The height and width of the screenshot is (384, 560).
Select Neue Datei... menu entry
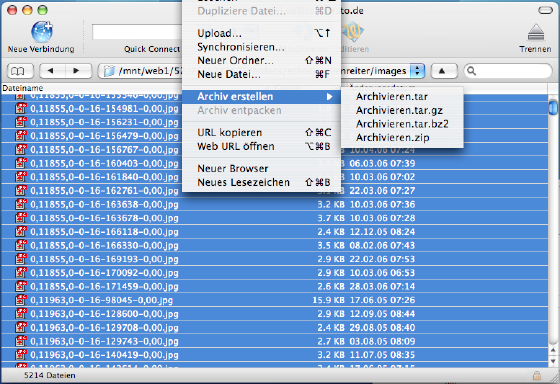[x=261, y=74]
